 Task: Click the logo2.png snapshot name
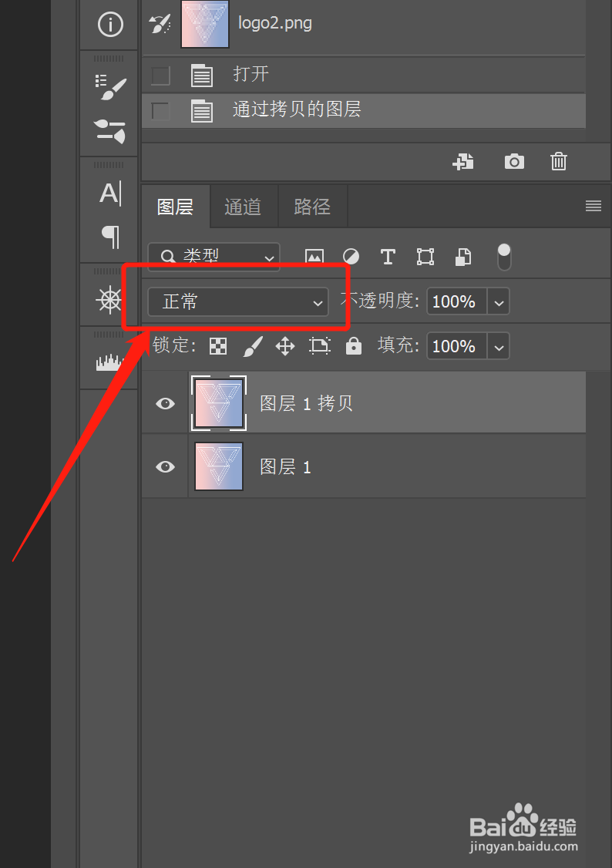[275, 23]
